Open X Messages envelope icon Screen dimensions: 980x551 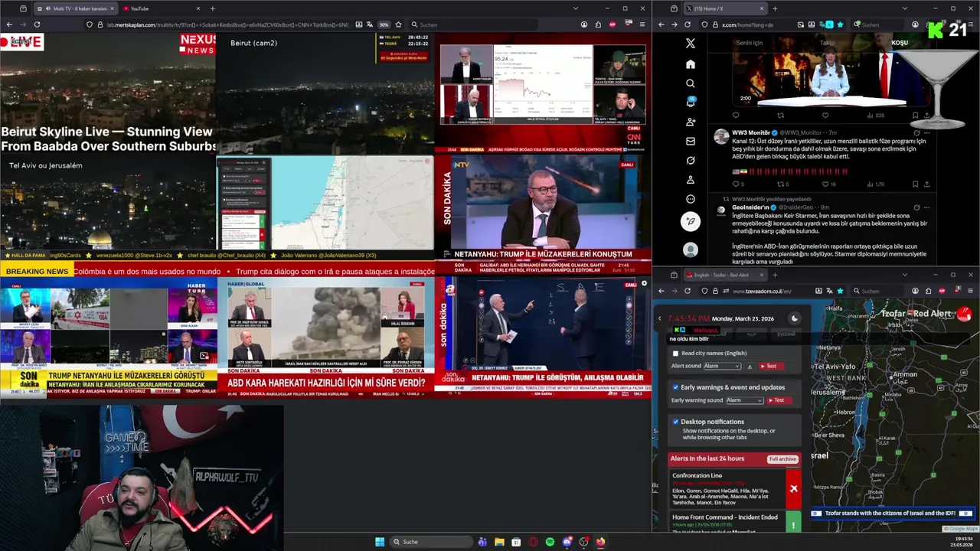[x=690, y=141]
